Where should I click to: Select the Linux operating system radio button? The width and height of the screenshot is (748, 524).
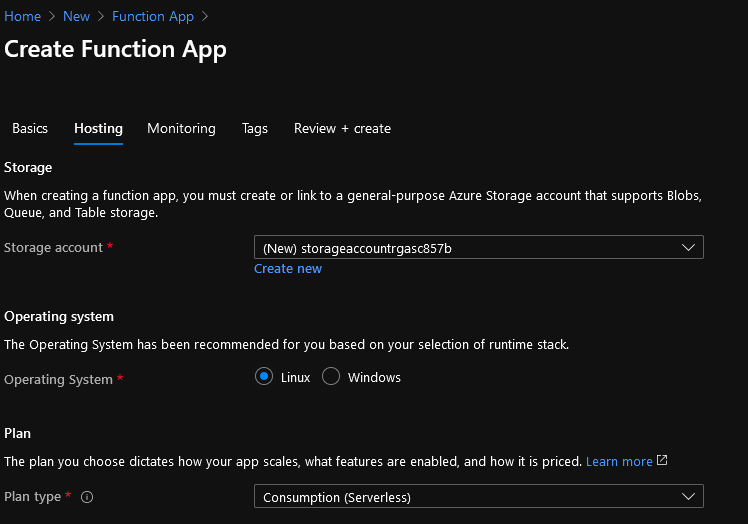264,377
